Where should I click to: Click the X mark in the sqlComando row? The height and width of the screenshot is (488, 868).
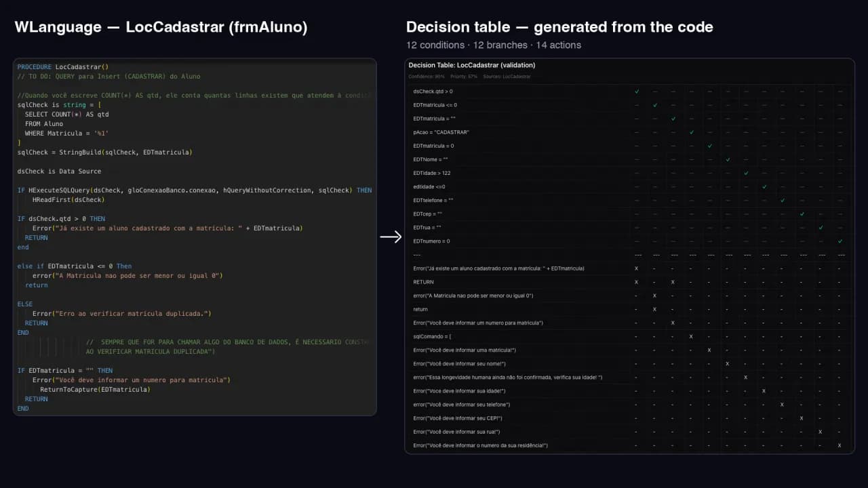click(691, 336)
